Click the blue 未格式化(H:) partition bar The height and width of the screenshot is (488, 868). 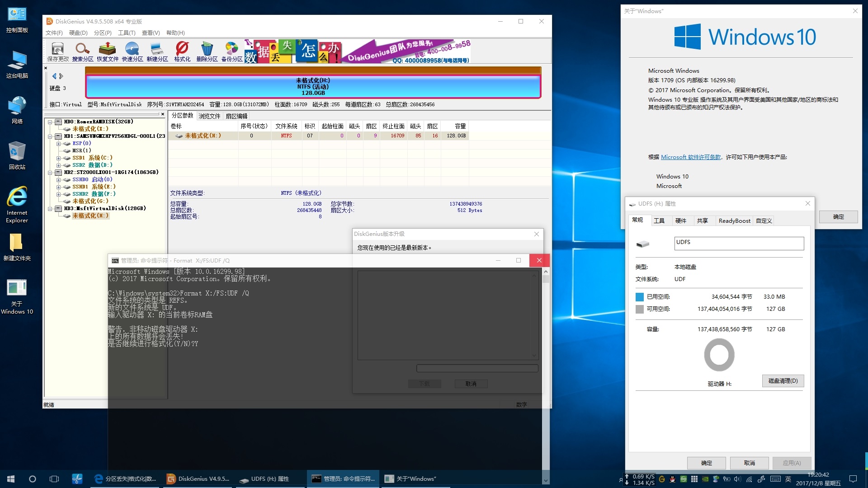pos(313,86)
